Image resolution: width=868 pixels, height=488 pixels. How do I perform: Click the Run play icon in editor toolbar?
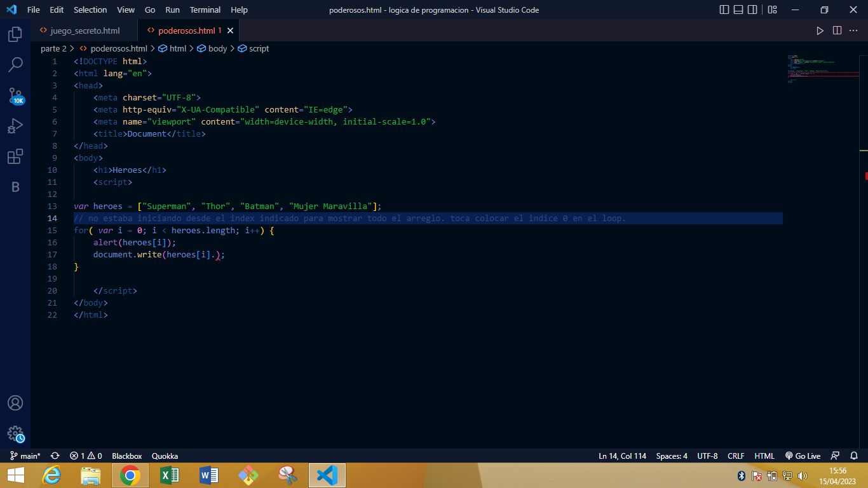point(820,30)
